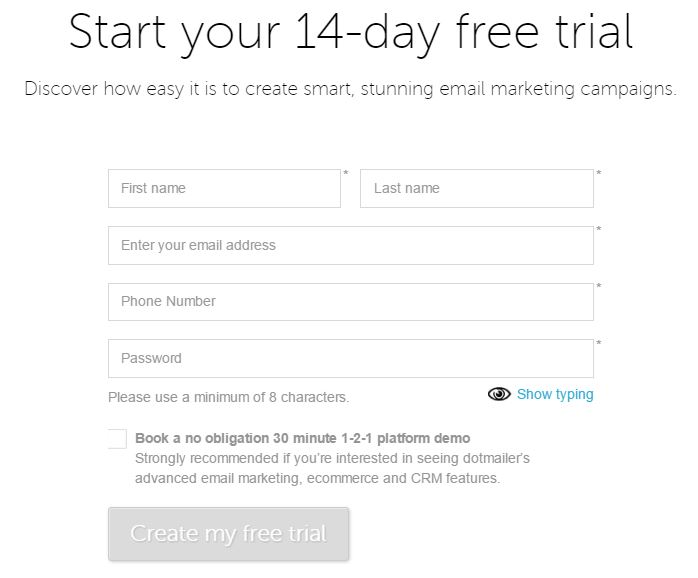Select the Phone Number text box
This screenshot has height=578, width=698.
tap(351, 302)
